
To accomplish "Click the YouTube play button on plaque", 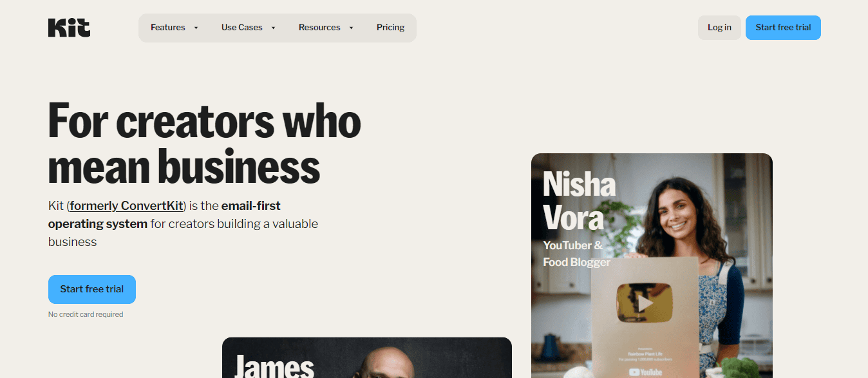I will point(644,303).
